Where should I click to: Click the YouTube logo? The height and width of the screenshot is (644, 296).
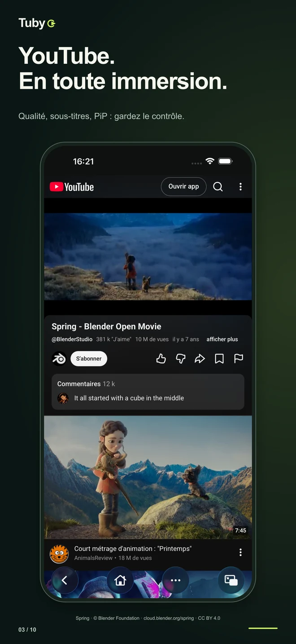pyautogui.click(x=72, y=187)
